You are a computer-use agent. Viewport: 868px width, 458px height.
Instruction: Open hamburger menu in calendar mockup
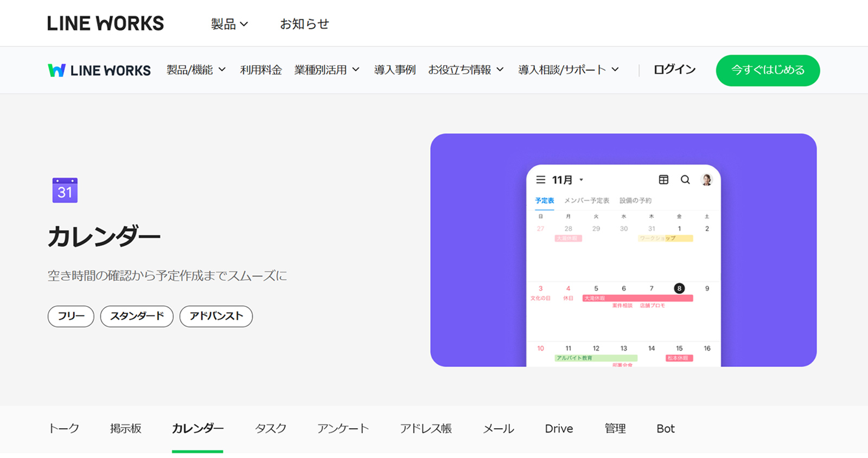tap(541, 179)
